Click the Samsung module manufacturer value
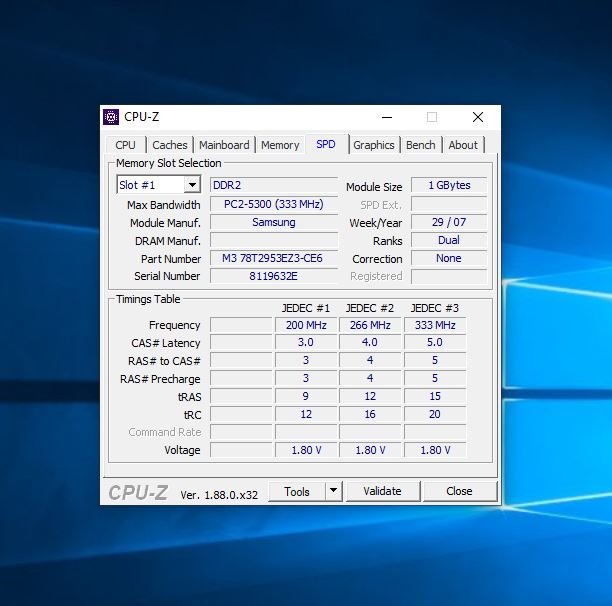Viewport: 612px width, 606px height. click(x=274, y=222)
